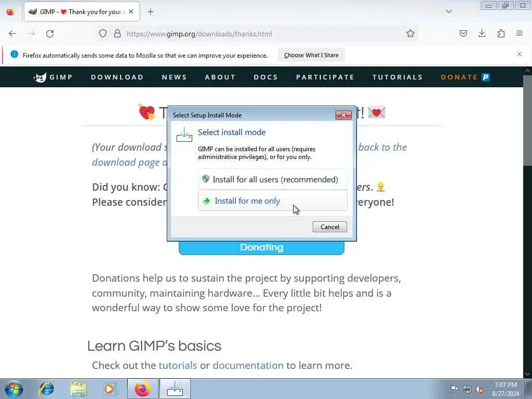Follow the 'back to the' link text
This screenshot has height=399, width=532.
tap(382, 147)
